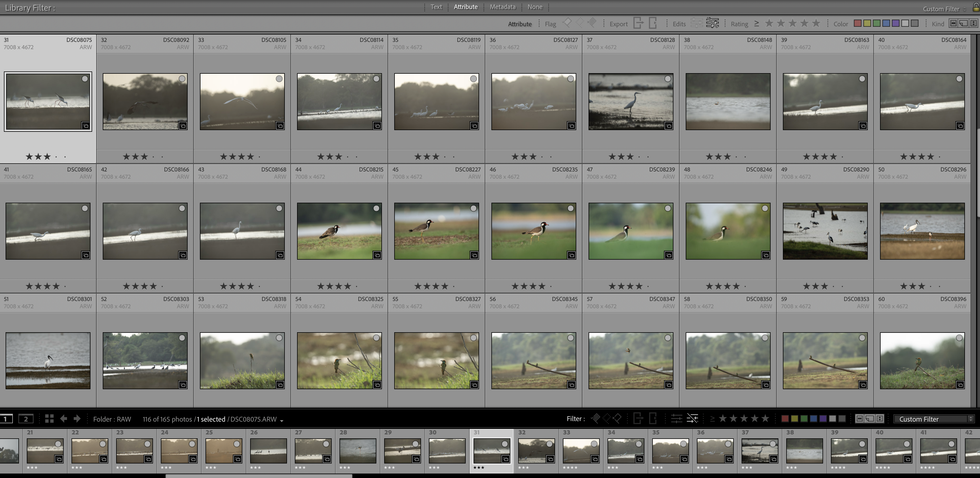Switch to second monitor window button 2
This screenshot has width=980, height=478.
26,419
